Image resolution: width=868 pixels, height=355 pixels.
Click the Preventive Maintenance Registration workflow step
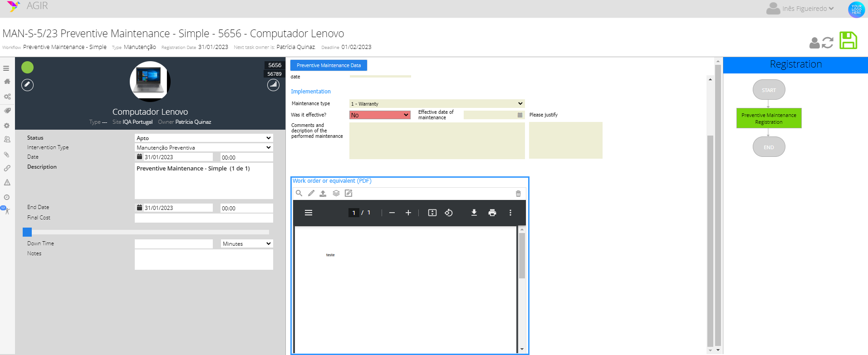point(769,118)
